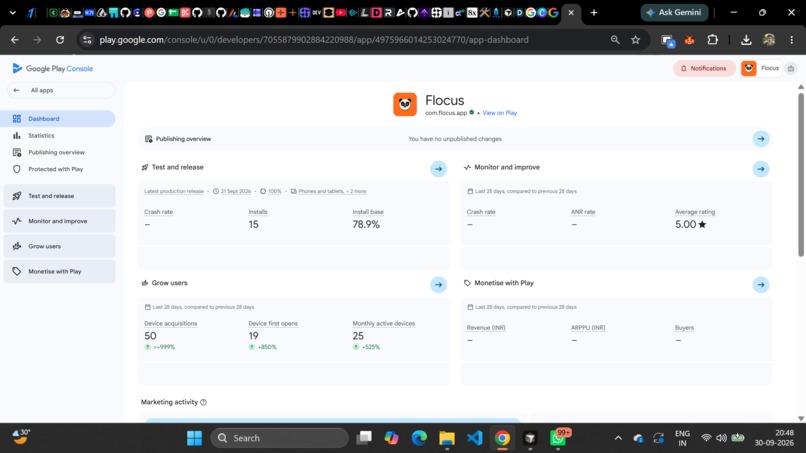Click the address bar URL
This screenshot has height=453, width=806.
(x=314, y=40)
